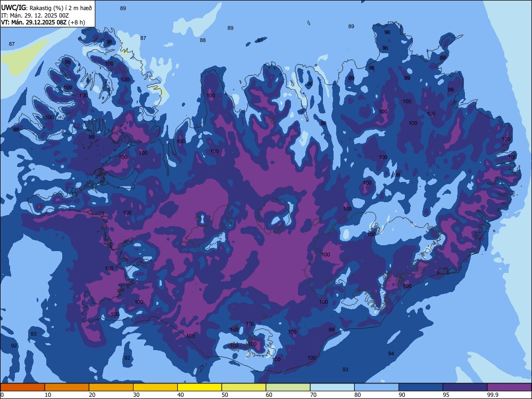Click the purple above-99.9 legend swatch
Viewport: 532px width, 399px height.
pyautogui.click(x=509, y=387)
